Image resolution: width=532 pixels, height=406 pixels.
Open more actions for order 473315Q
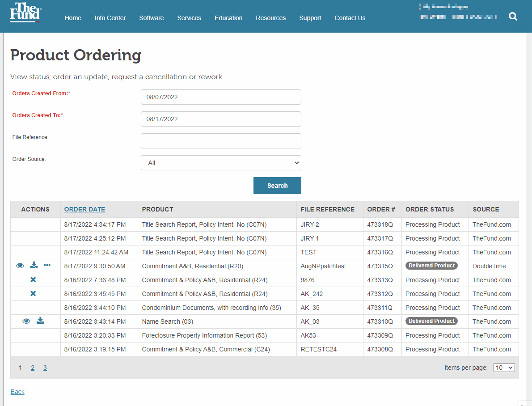point(47,266)
